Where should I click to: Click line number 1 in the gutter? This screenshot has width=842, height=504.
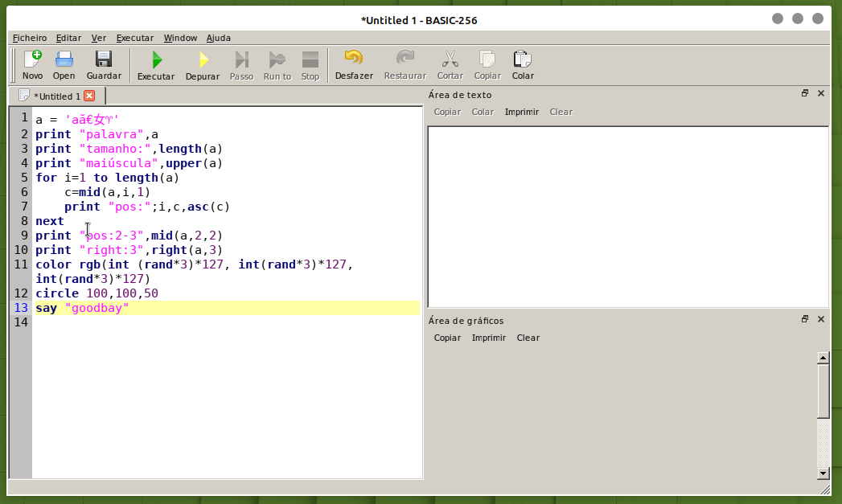pos(24,117)
